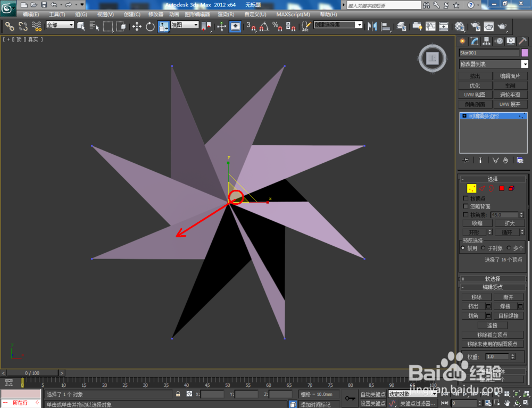Open Select by Name list icon

coord(94,26)
